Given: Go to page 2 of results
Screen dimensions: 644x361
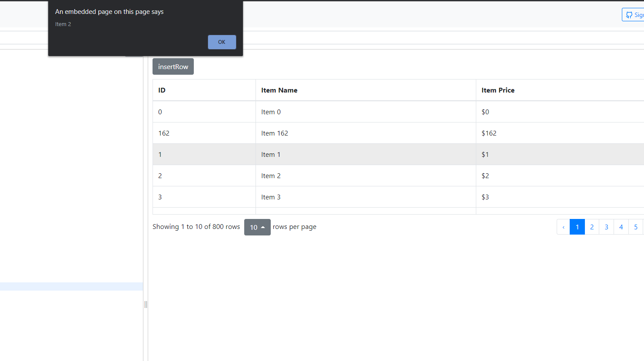Looking at the screenshot, I should tap(592, 227).
